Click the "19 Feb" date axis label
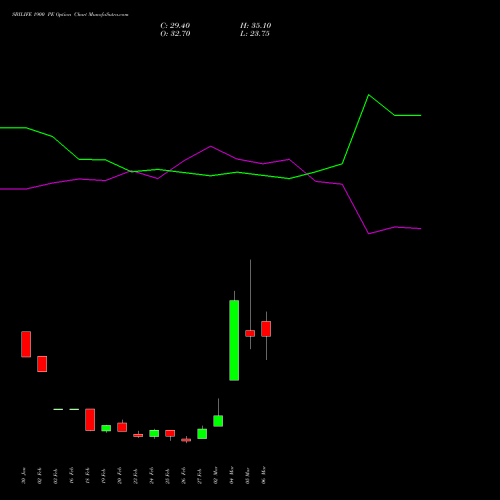Image resolution: width=500 pixels, height=500 pixels. point(103,476)
